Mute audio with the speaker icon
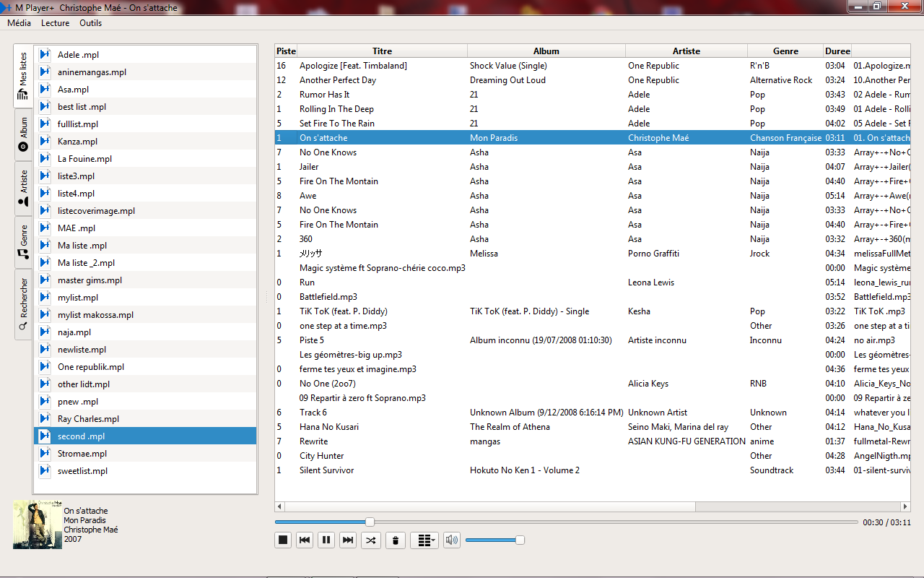The height and width of the screenshot is (578, 924). click(452, 540)
